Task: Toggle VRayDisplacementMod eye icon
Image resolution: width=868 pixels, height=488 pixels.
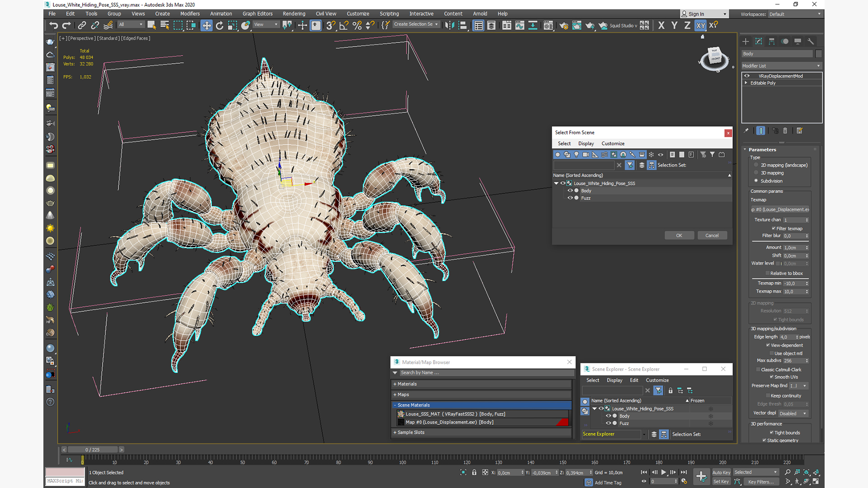Action: 747,76
